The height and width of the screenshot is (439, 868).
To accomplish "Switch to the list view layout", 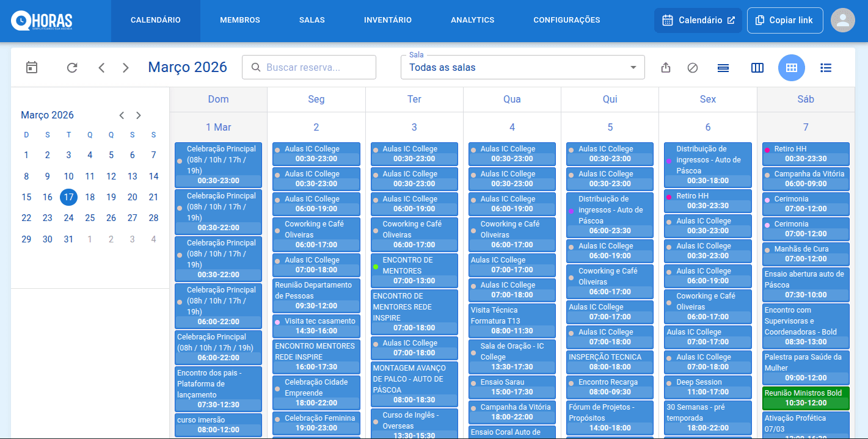I will click(826, 68).
